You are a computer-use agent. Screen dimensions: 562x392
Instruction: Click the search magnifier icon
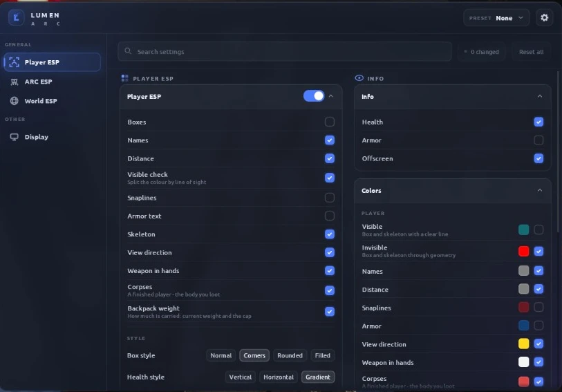click(128, 51)
